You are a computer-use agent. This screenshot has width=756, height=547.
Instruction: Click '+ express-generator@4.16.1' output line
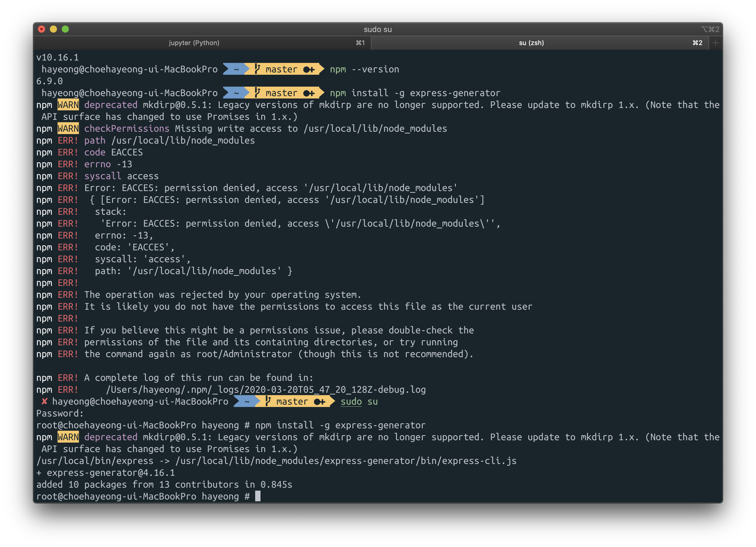pos(106,473)
